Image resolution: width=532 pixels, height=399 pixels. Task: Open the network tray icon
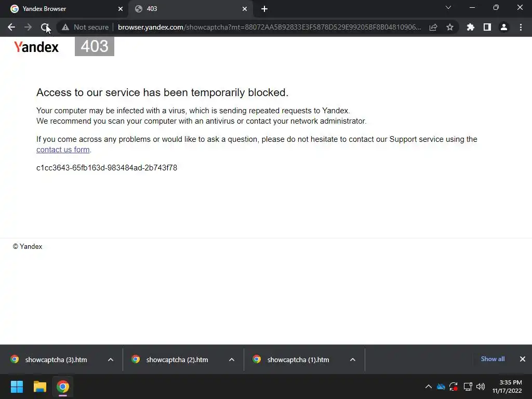pyautogui.click(x=468, y=387)
